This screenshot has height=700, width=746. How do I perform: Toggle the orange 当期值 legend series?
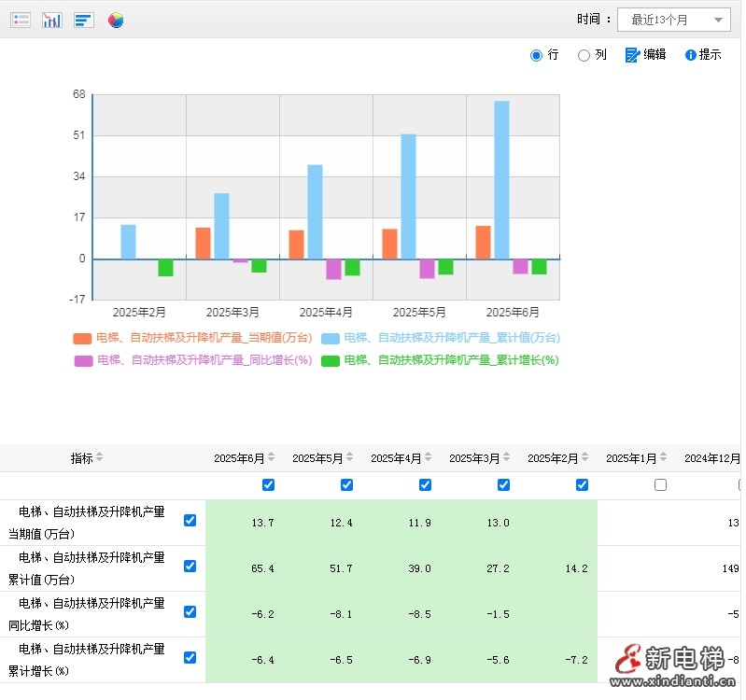(82, 338)
